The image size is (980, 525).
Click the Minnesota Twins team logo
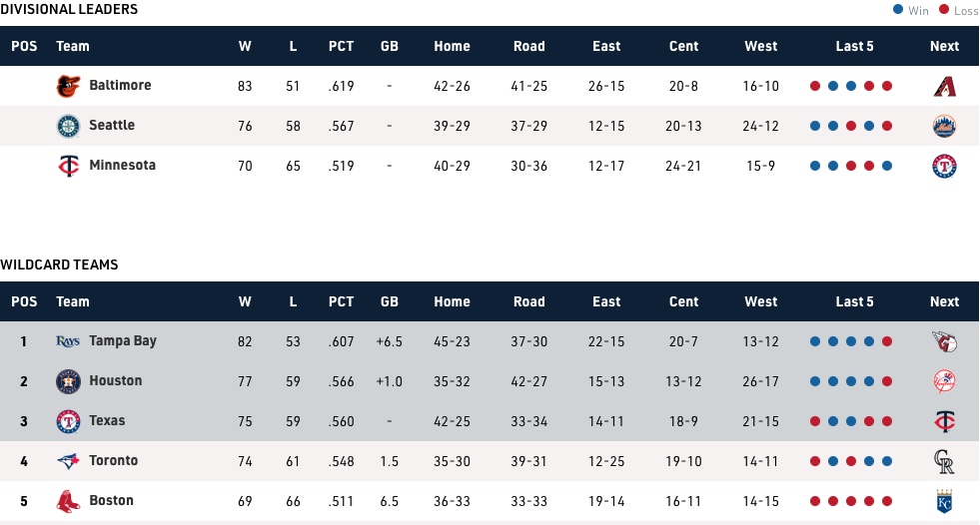[x=67, y=166]
